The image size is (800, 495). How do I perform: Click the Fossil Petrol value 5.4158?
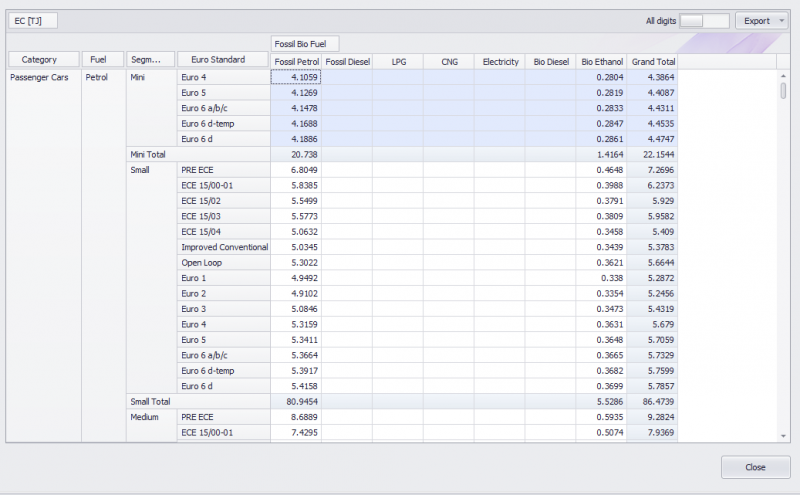click(x=296, y=386)
